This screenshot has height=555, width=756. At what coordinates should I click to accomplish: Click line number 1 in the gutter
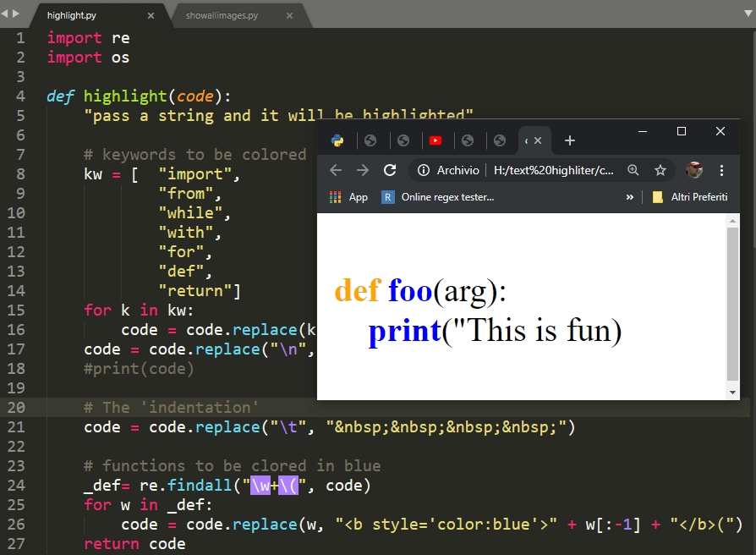[x=20, y=37]
